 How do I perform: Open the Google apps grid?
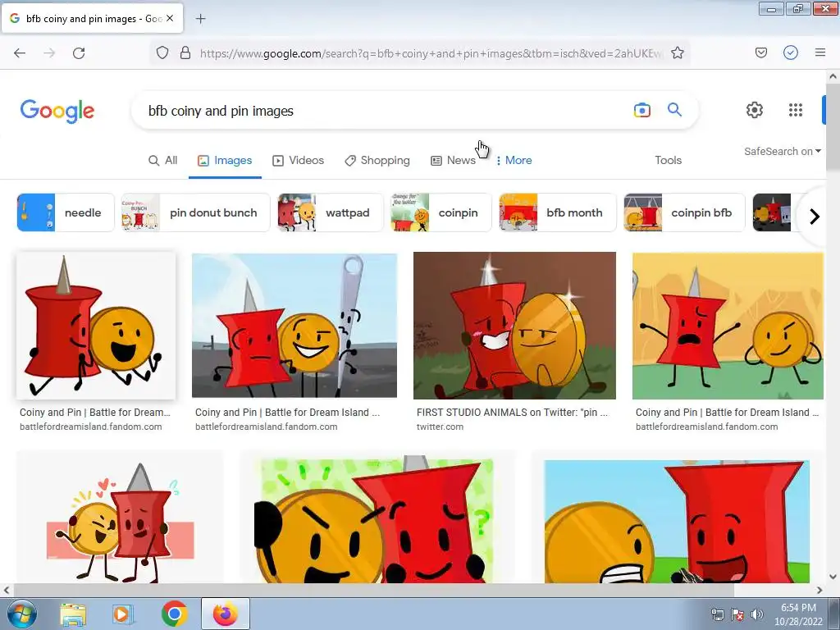point(796,110)
